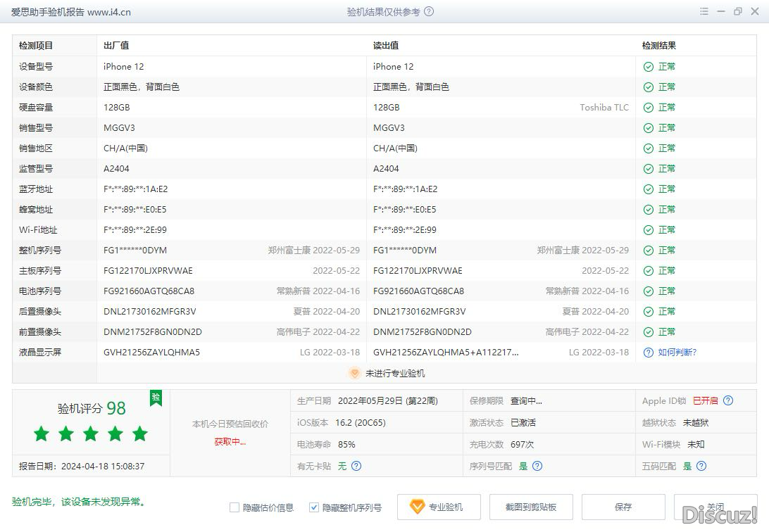Open the 如何判断? link
This screenshot has width=769, height=532.
coord(677,353)
